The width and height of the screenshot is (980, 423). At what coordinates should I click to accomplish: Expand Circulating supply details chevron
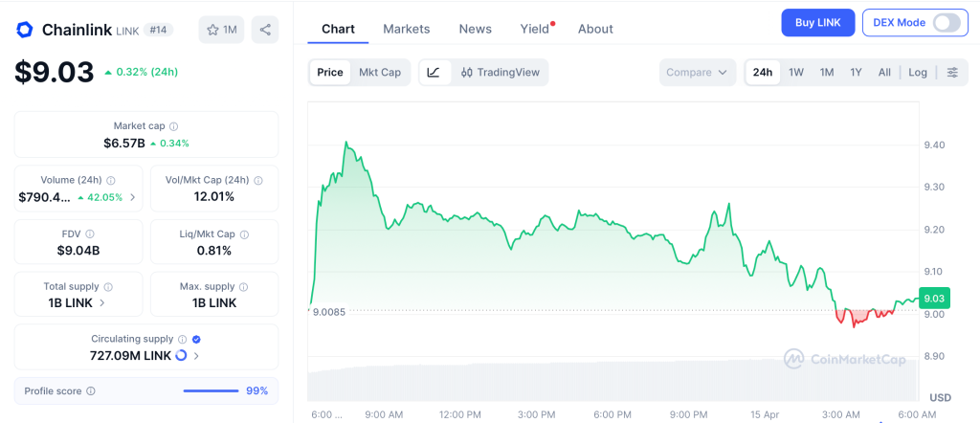tap(196, 356)
